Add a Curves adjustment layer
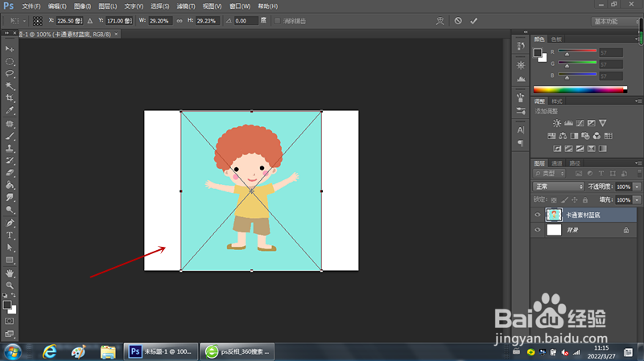The width and height of the screenshot is (644, 361). [580, 123]
